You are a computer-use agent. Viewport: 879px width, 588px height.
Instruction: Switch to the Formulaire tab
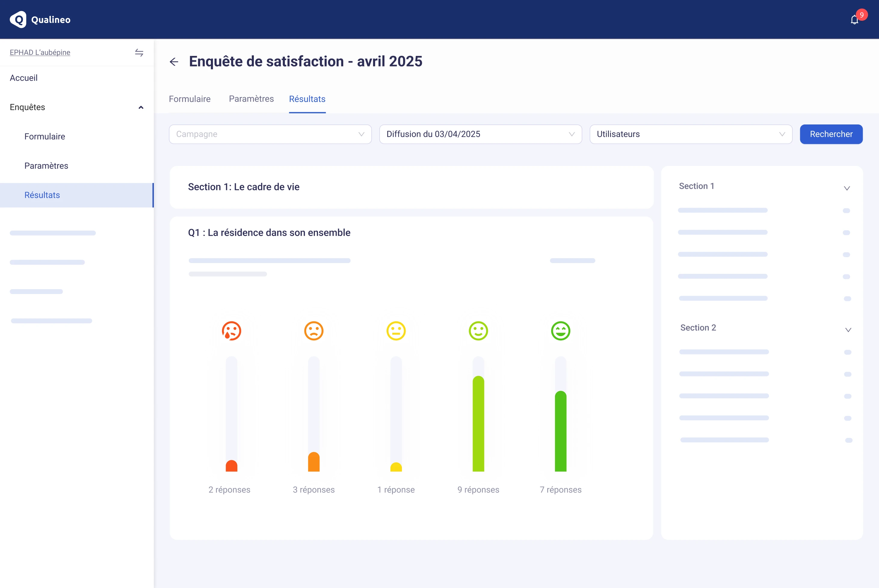pos(190,99)
